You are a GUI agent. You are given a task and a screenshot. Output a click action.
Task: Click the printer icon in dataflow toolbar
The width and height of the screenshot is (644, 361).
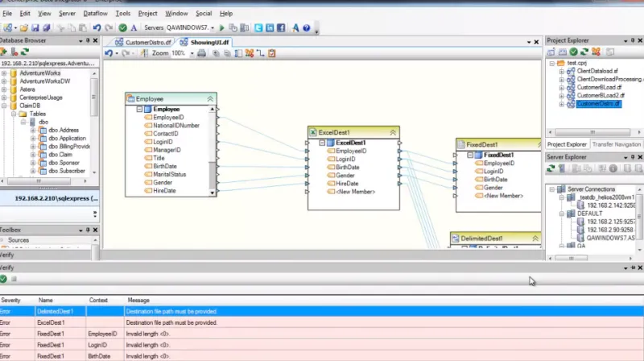202,53
